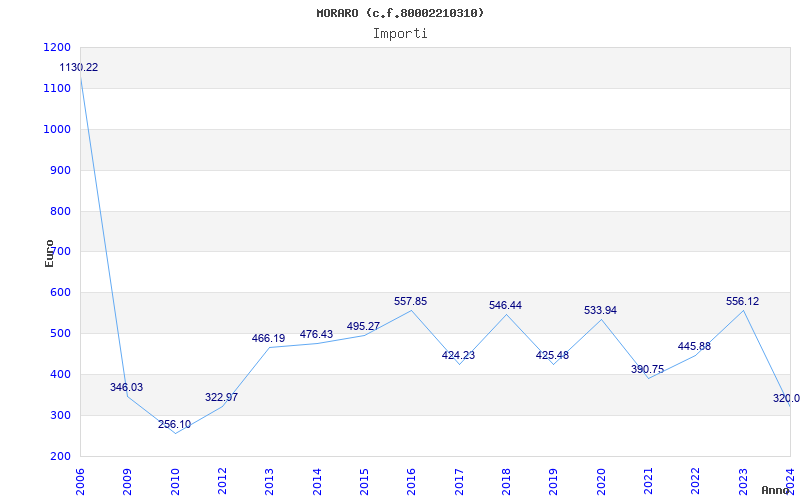Click the 2021 x-axis year label
The height and width of the screenshot is (500, 800).
(648, 482)
